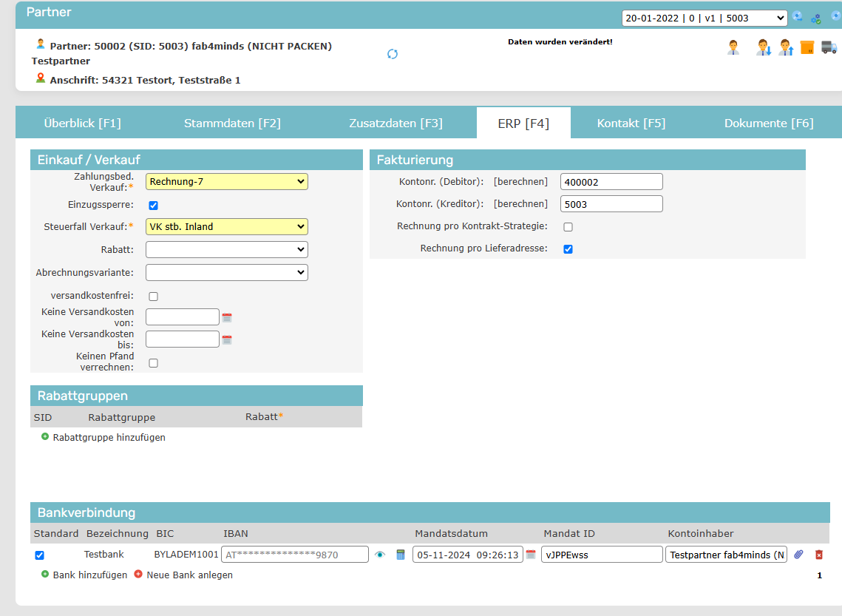
Task: Open calendar for Keine Versandkosten von
Action: (x=227, y=318)
